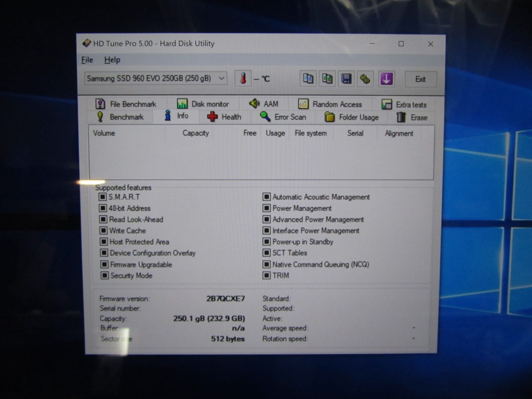This screenshot has width=532, height=399.
Task: Toggle the Advanced Power Management checkbox
Action: [267, 219]
